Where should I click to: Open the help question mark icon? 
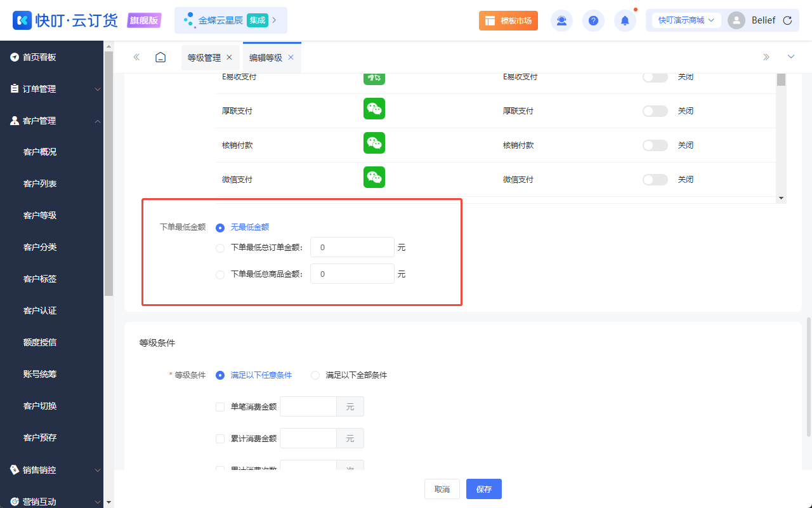tap(593, 20)
